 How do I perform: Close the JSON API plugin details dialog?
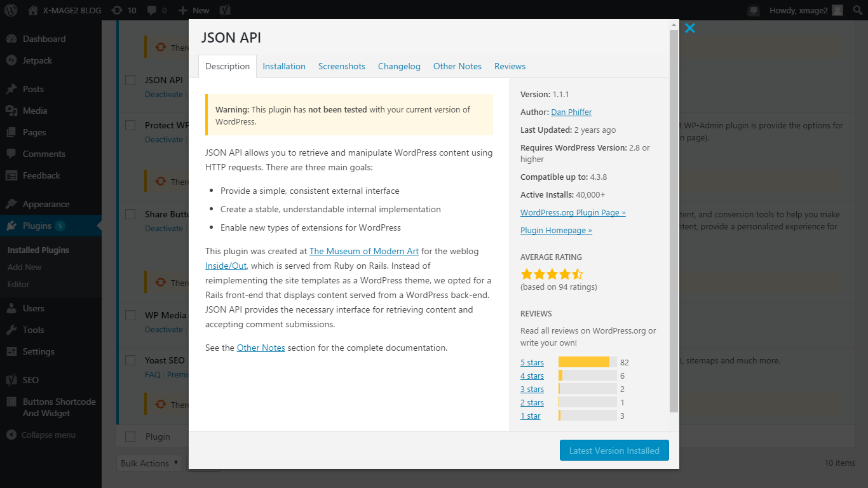pyautogui.click(x=690, y=28)
